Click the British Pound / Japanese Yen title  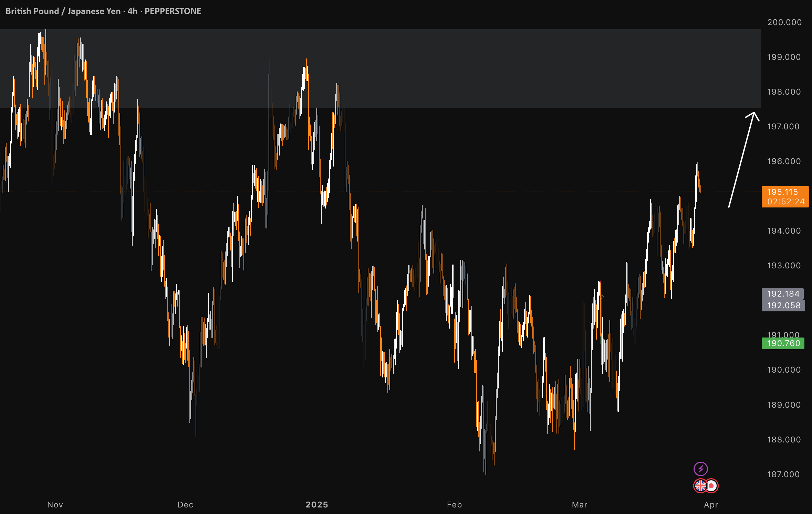click(63, 11)
